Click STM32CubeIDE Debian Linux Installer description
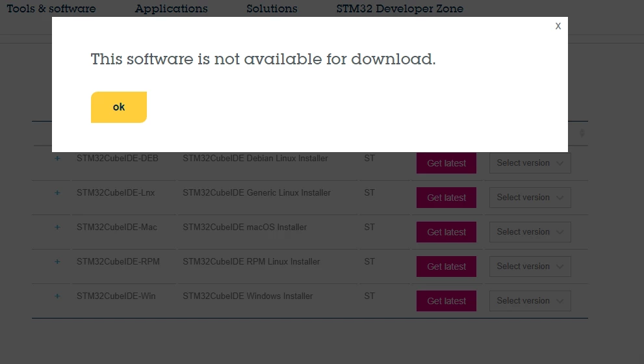The image size is (644, 364). [x=255, y=159]
